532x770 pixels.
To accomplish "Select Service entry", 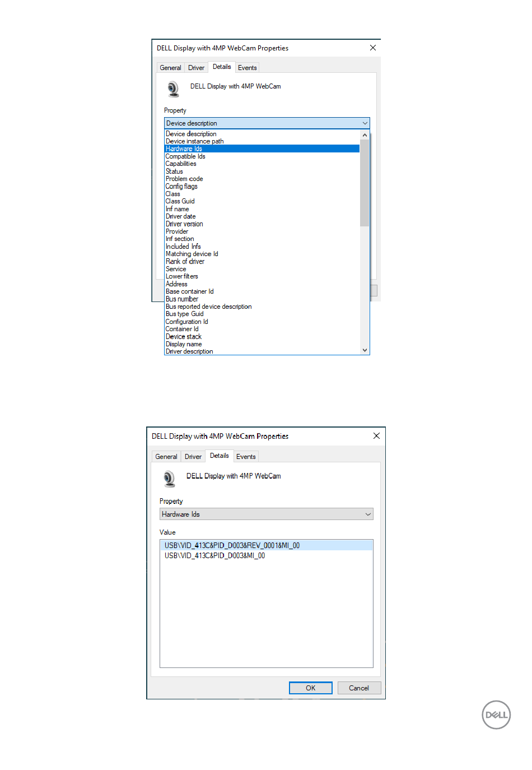I will (x=262, y=269).
